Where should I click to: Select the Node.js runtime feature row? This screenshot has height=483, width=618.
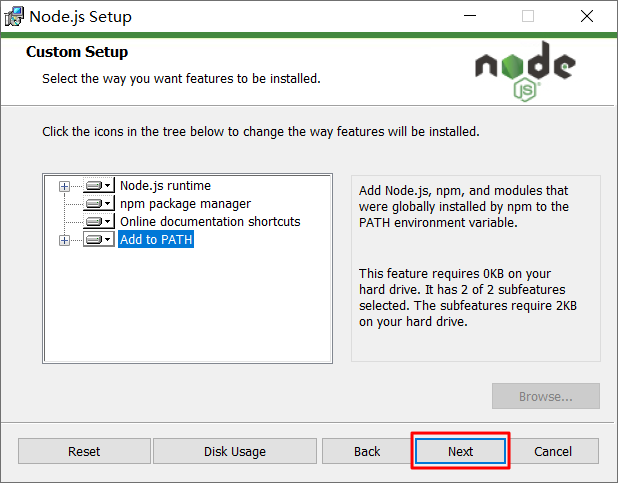(x=165, y=185)
